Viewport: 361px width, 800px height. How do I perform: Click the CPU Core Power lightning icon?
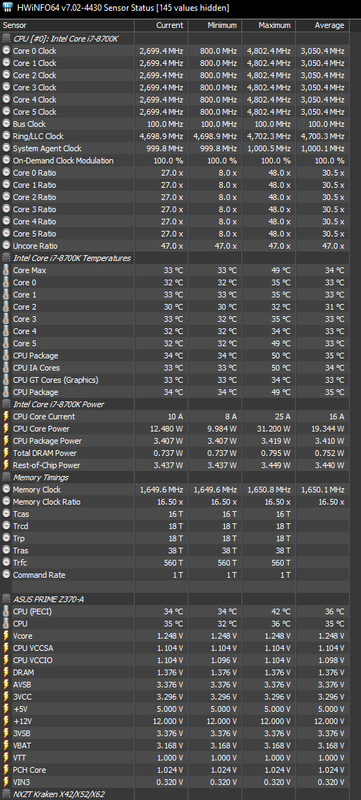tap(6, 429)
